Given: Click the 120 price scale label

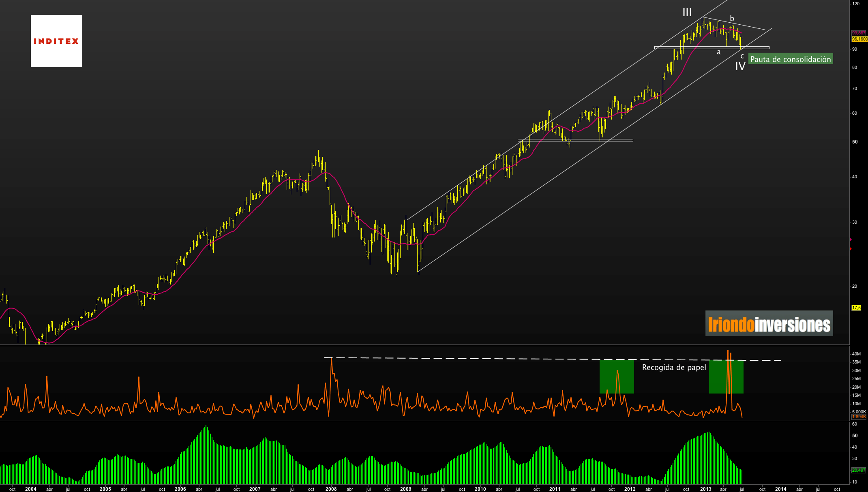Looking at the screenshot, I should click(x=856, y=4).
